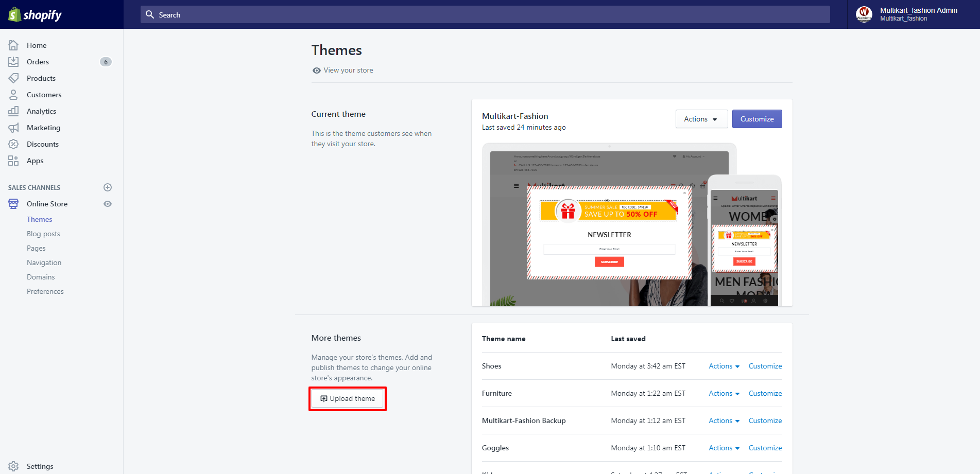
Task: Click into the Search field
Action: click(485, 15)
